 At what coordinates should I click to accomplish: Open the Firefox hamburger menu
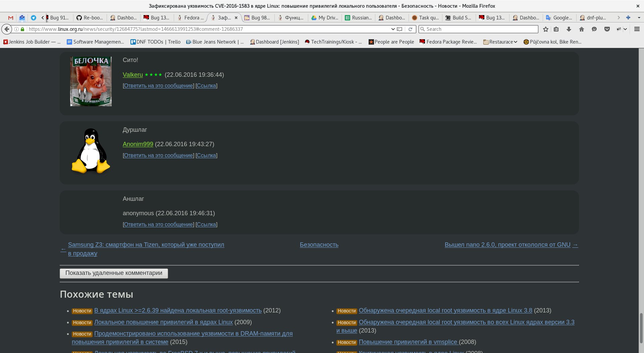tap(637, 29)
